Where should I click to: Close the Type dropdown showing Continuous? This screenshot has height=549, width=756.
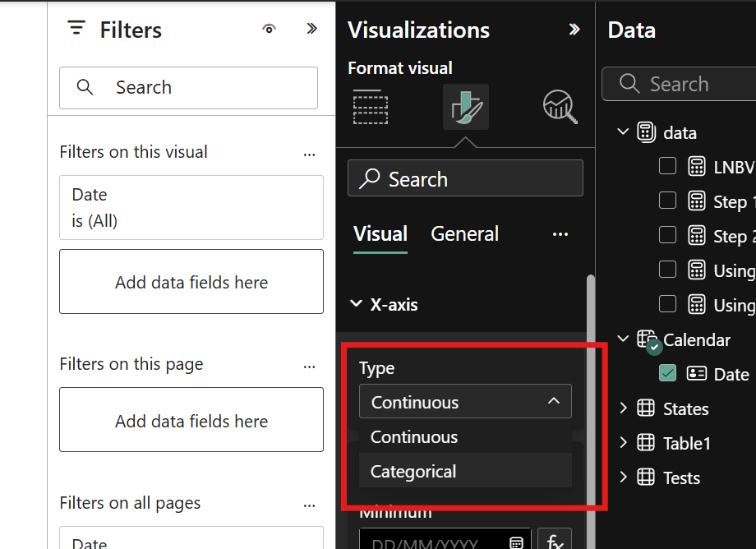click(465, 402)
